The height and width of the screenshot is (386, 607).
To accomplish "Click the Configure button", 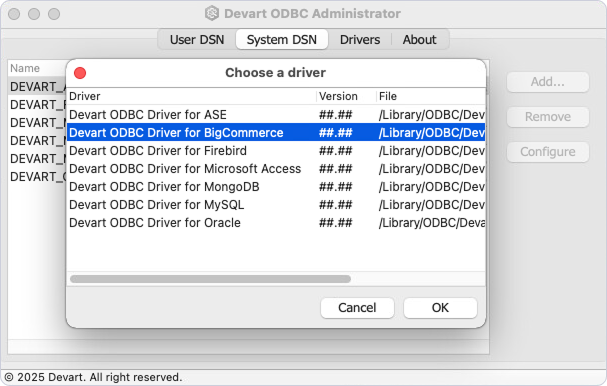I will point(548,152).
